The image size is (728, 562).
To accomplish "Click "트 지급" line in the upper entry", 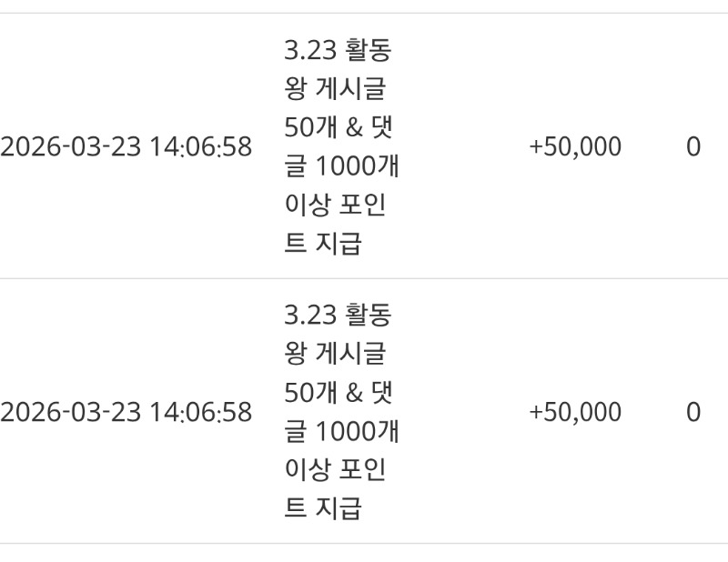I will pyautogui.click(x=323, y=245).
